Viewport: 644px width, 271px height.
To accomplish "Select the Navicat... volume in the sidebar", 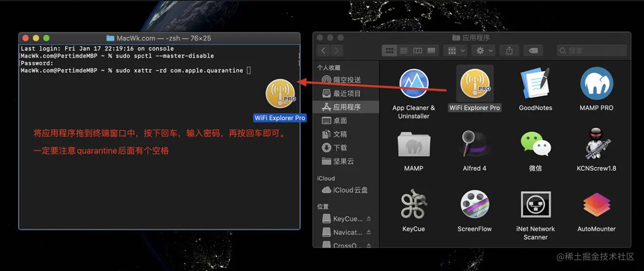I will pyautogui.click(x=346, y=232).
